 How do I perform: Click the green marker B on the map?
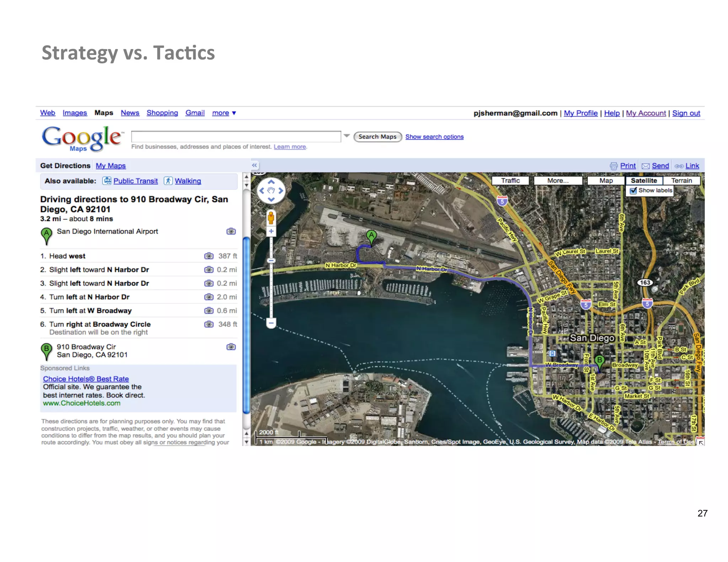(x=600, y=362)
